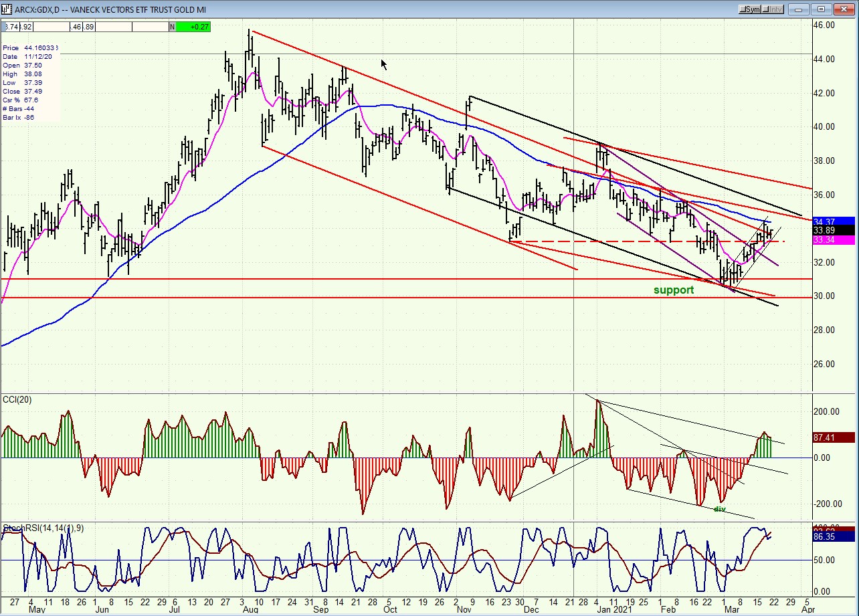Viewport: 859px width, 616px height.
Task: Close the GDX chart window
Action: click(845, 9)
